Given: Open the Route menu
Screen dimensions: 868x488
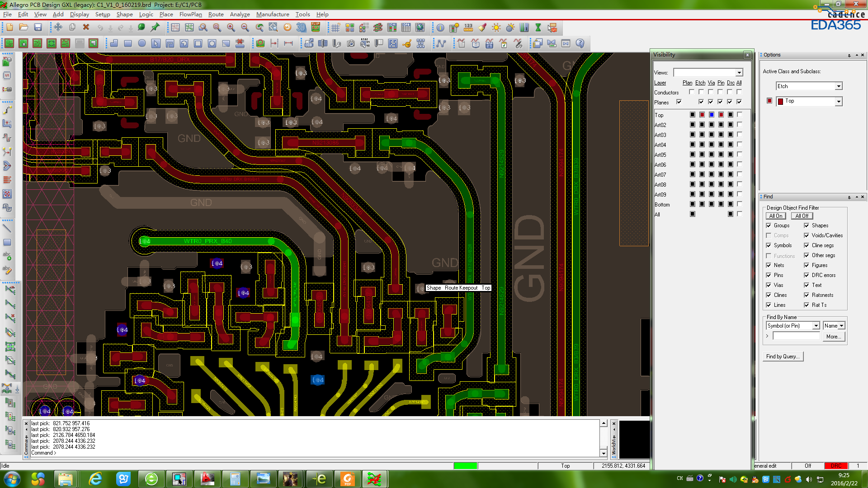Looking at the screenshot, I should tap(216, 14).
